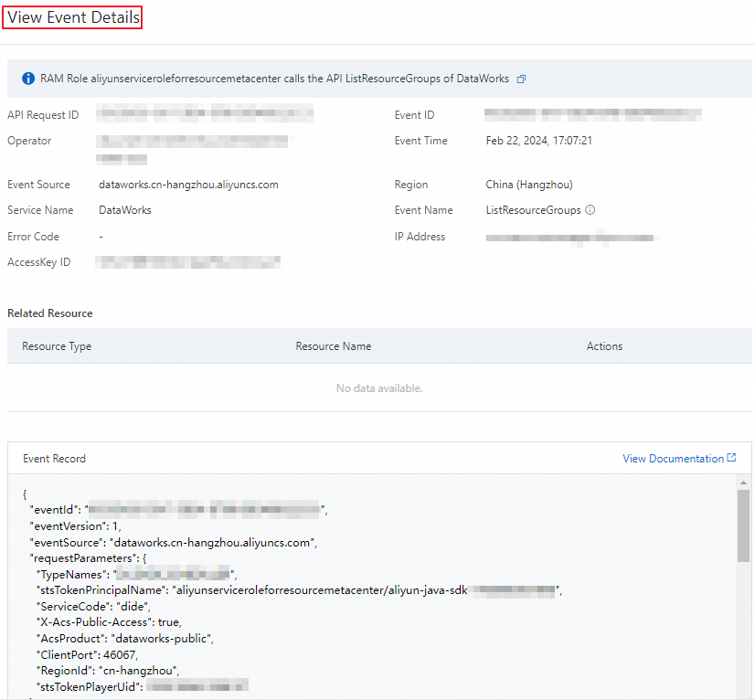The height and width of the screenshot is (700, 755).
Task: Click the Event Record scrollbar up arrow
Action: (743, 482)
